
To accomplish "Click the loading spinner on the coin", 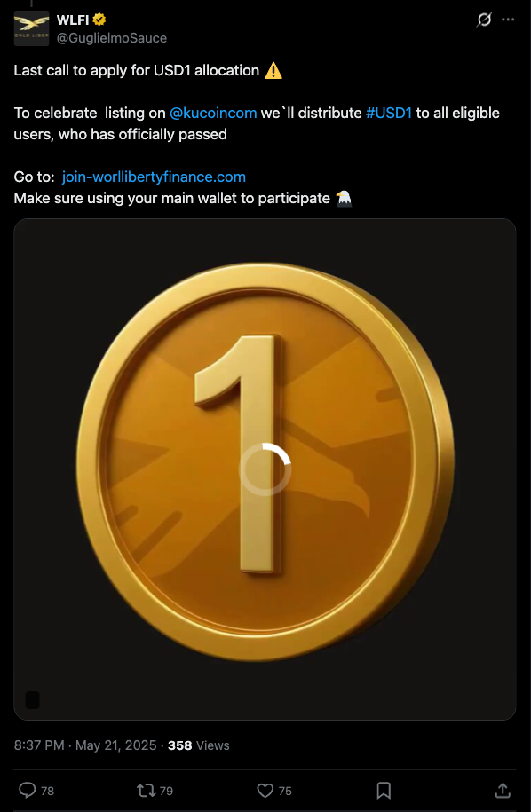I will tap(265, 469).
